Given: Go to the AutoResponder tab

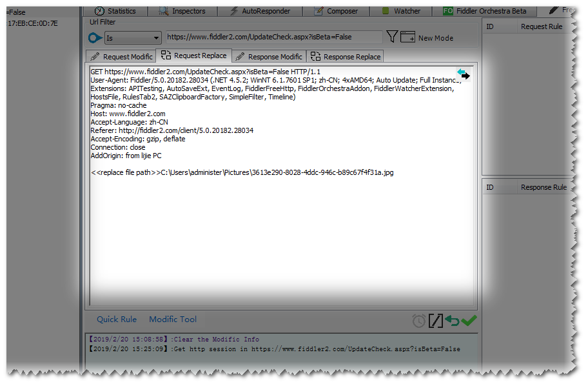Looking at the screenshot, I should click(x=260, y=11).
